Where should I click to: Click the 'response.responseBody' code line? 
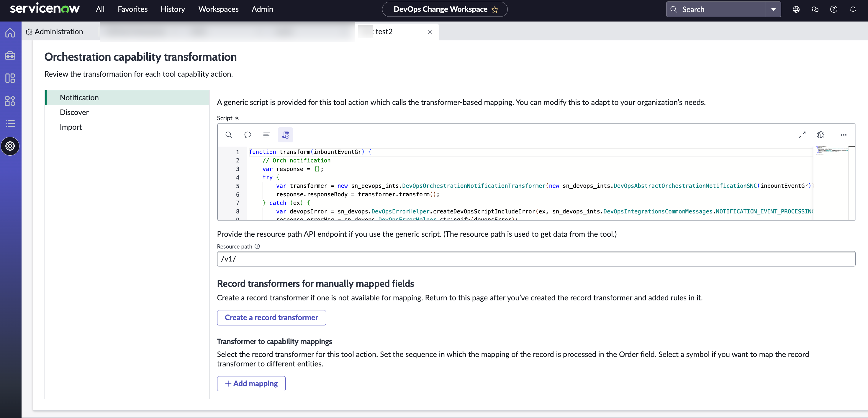358,195
